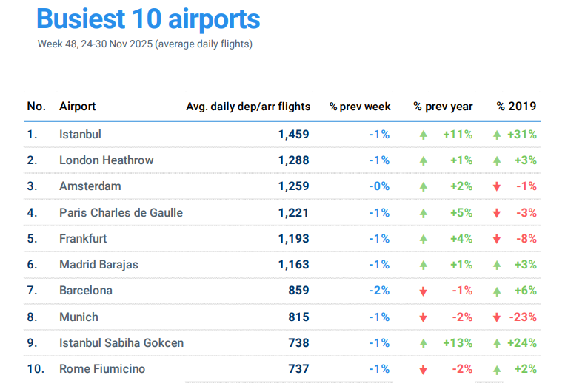Click the Istanbul airport name
This screenshot has width=565, height=392.
pyautogui.click(x=80, y=135)
